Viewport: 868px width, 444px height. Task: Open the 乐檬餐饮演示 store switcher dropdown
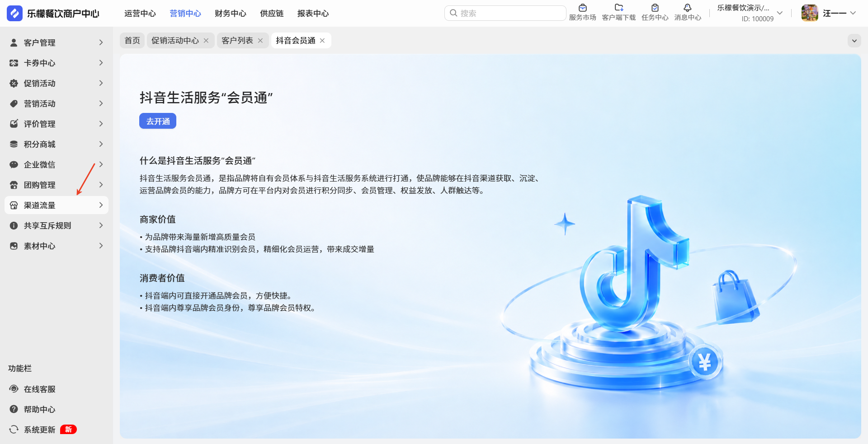(x=780, y=13)
